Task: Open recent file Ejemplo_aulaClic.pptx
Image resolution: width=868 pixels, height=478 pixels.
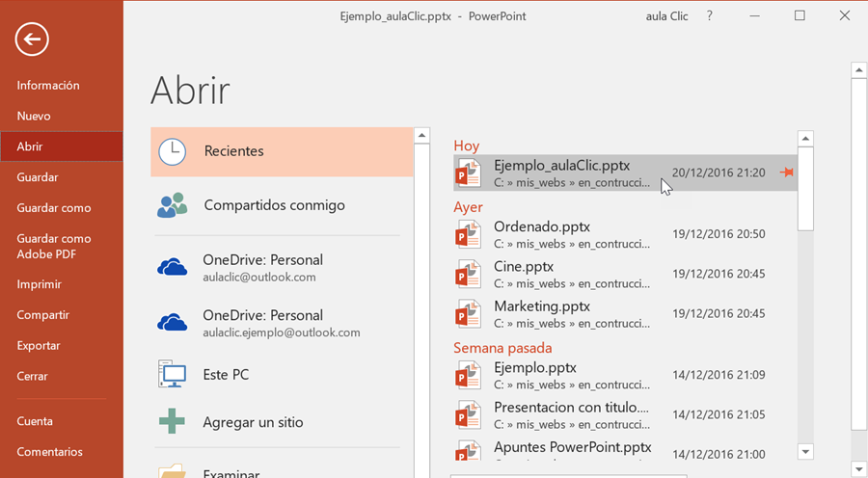Action: [x=625, y=173]
